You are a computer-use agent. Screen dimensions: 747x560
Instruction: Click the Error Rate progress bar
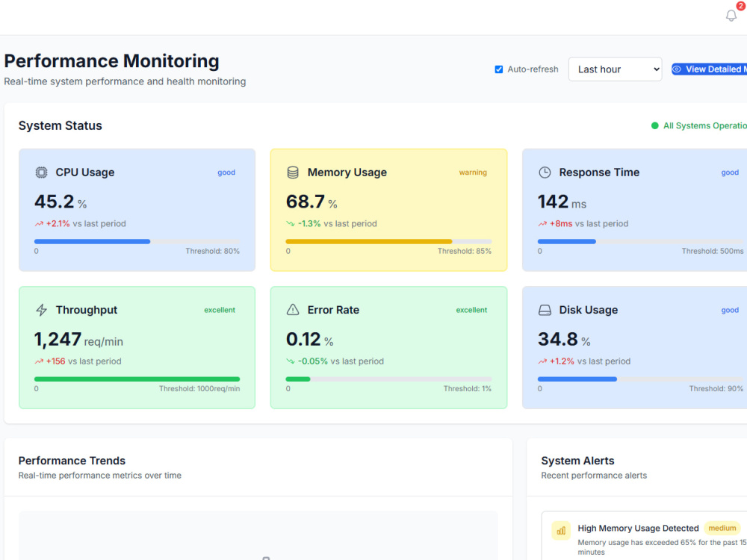(388, 379)
